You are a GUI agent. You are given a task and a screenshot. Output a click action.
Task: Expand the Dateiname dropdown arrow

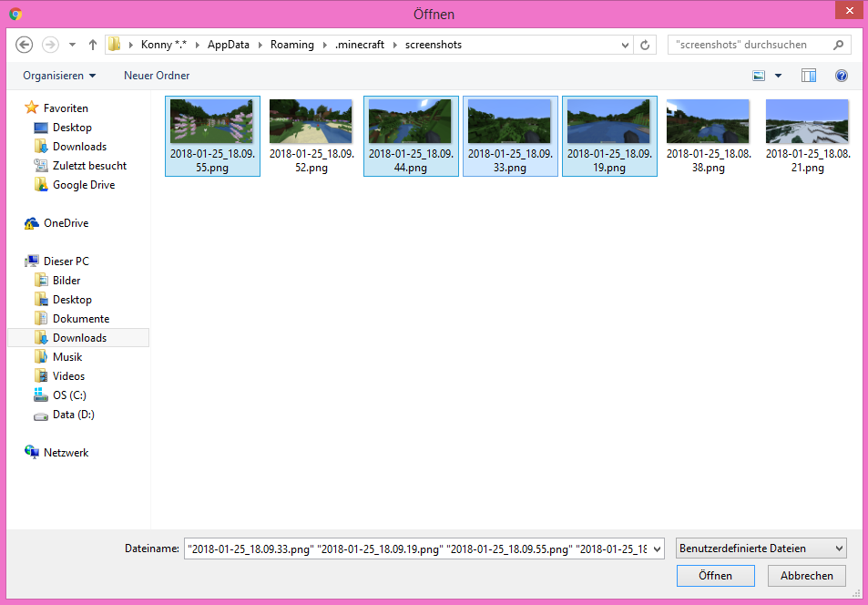[x=658, y=549]
